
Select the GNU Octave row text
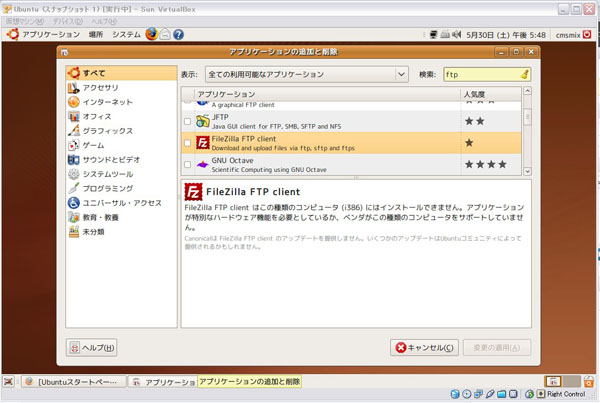coord(269,165)
